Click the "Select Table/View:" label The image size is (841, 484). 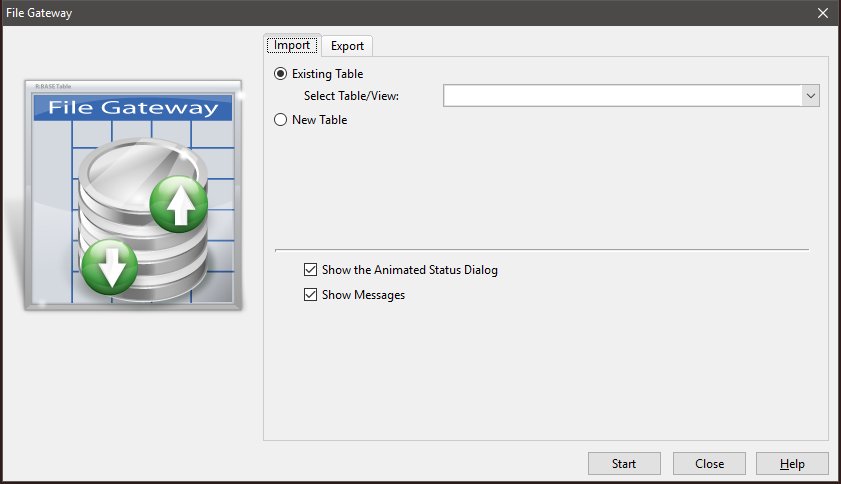pyautogui.click(x=359, y=96)
